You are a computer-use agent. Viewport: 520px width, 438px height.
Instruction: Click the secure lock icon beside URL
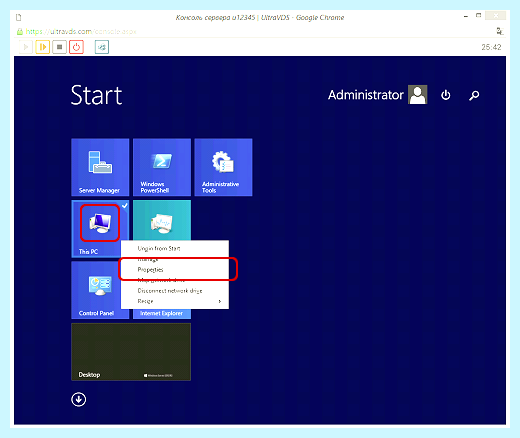coord(20,32)
